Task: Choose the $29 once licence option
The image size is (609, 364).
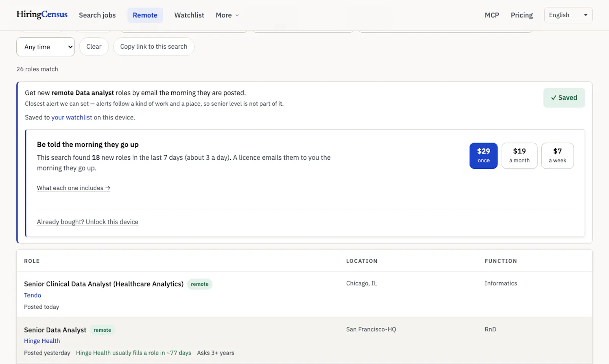Action: 483,156
